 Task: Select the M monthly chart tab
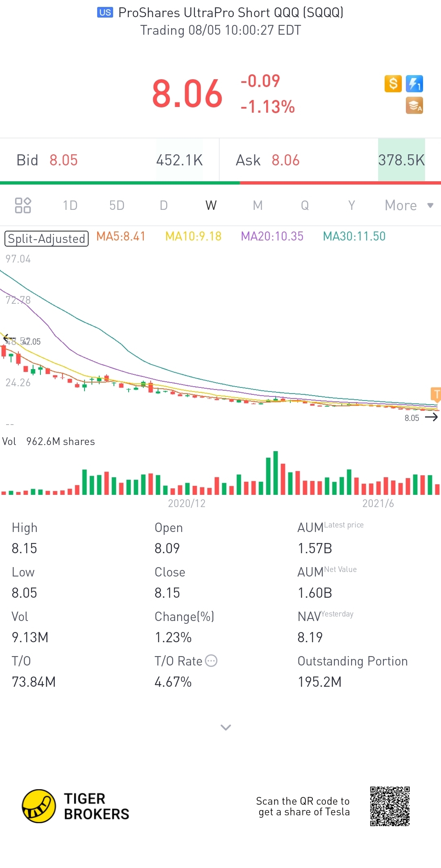258,205
